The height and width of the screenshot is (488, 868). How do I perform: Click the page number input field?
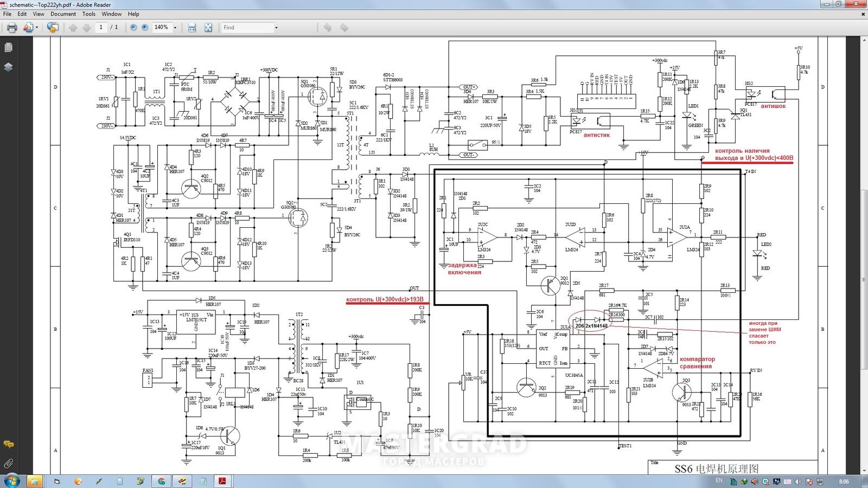click(x=101, y=27)
